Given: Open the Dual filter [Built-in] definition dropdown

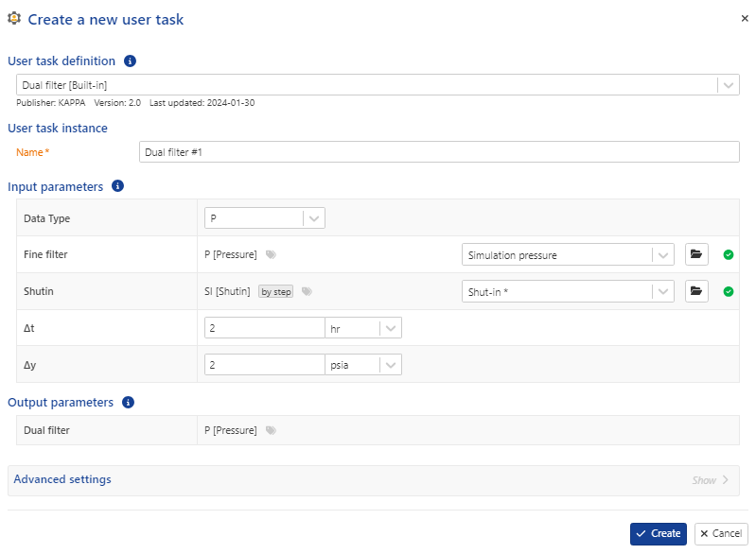Looking at the screenshot, I should tap(378, 85).
